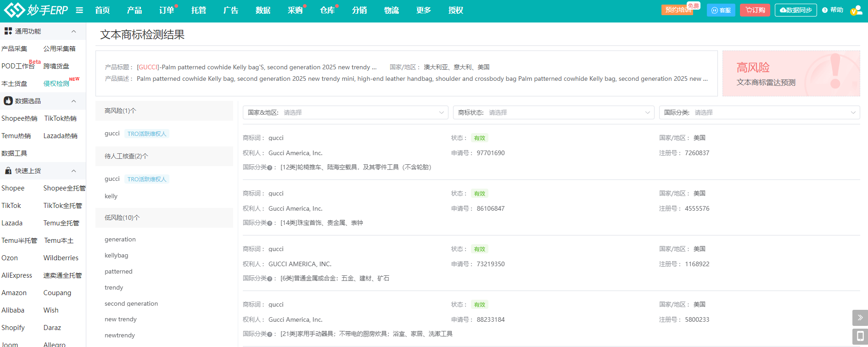The image size is (868, 347).
Task: Click application number 97701690
Action: (491, 153)
